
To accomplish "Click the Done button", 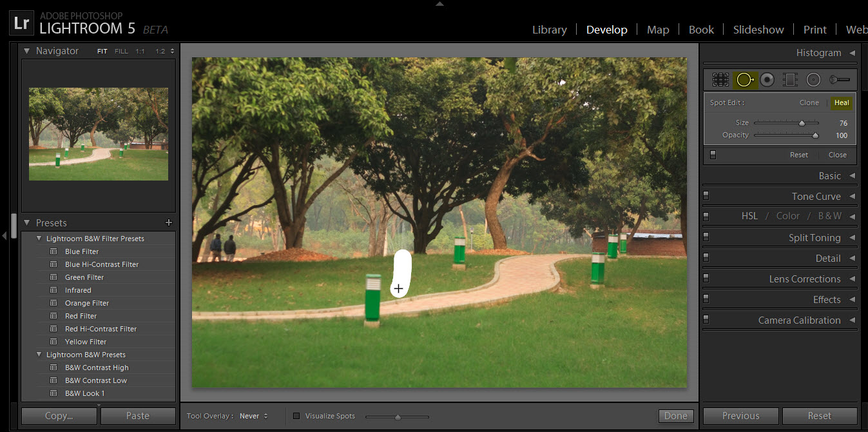I will pyautogui.click(x=675, y=416).
